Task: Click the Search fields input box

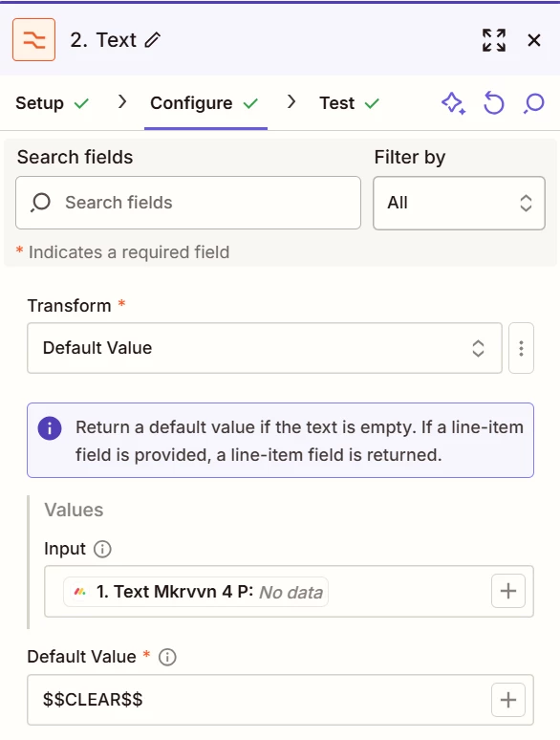Action: [x=188, y=203]
